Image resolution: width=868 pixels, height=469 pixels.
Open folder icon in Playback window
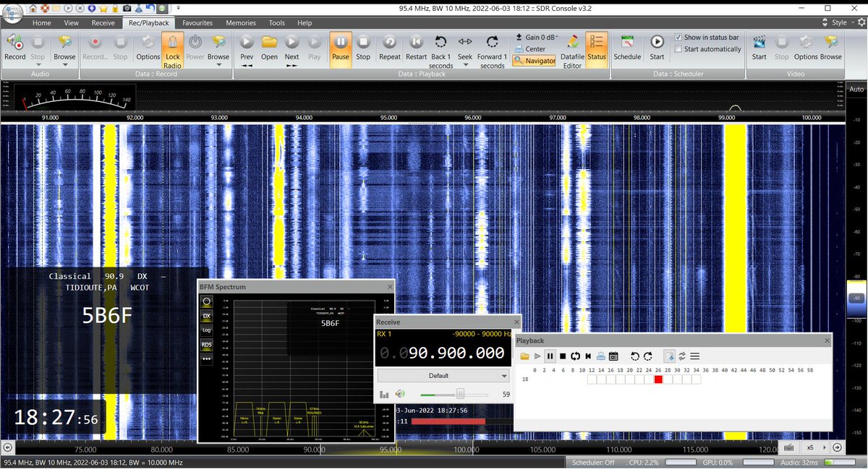(x=524, y=356)
